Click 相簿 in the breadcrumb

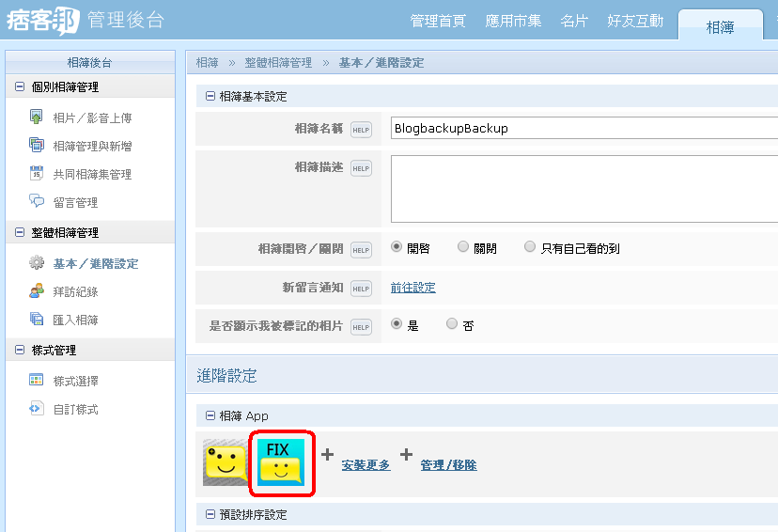click(208, 63)
